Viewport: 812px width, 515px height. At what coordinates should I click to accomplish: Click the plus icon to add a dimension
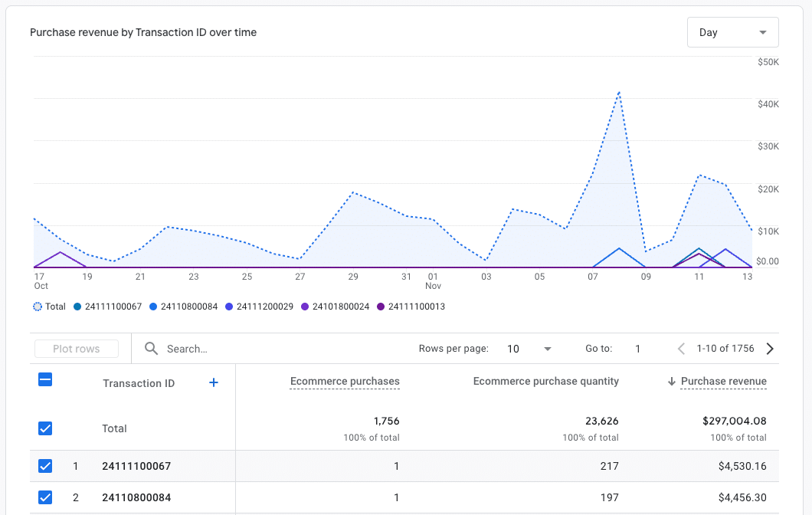[214, 382]
